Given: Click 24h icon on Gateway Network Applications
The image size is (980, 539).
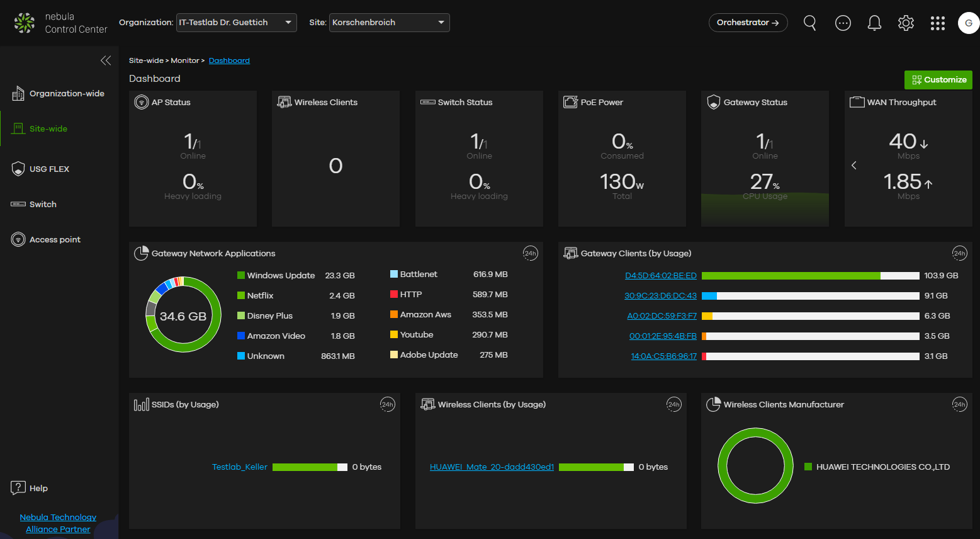Looking at the screenshot, I should tap(530, 253).
